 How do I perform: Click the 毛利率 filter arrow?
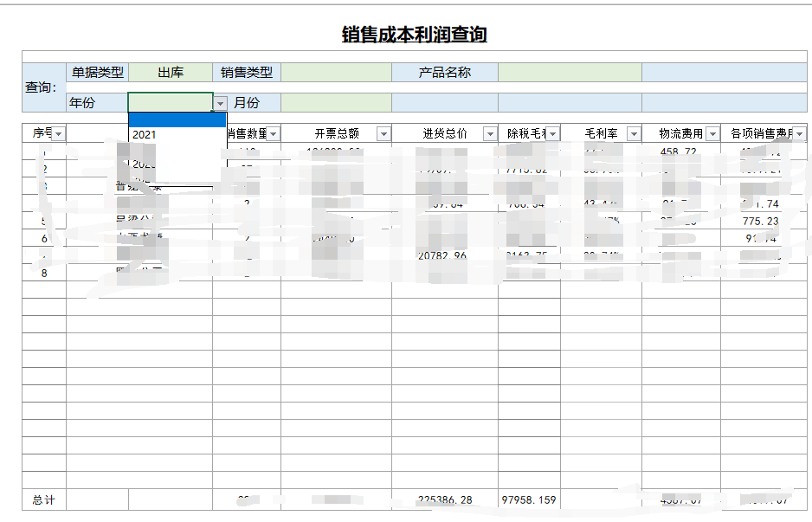[634, 133]
